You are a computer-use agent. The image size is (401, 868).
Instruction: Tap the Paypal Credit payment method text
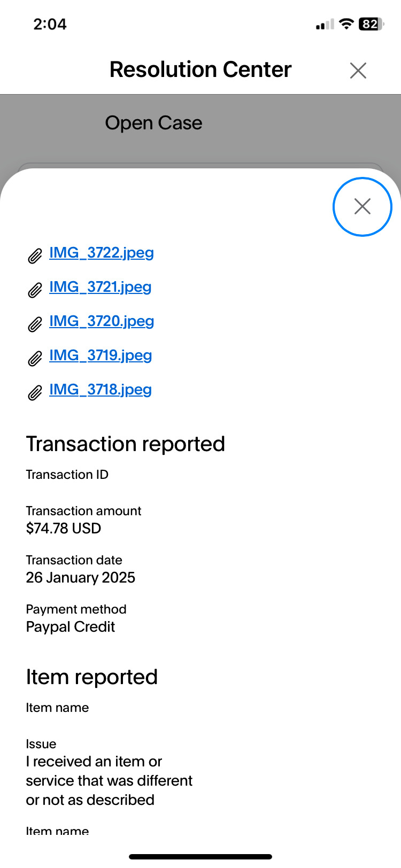pos(71,627)
